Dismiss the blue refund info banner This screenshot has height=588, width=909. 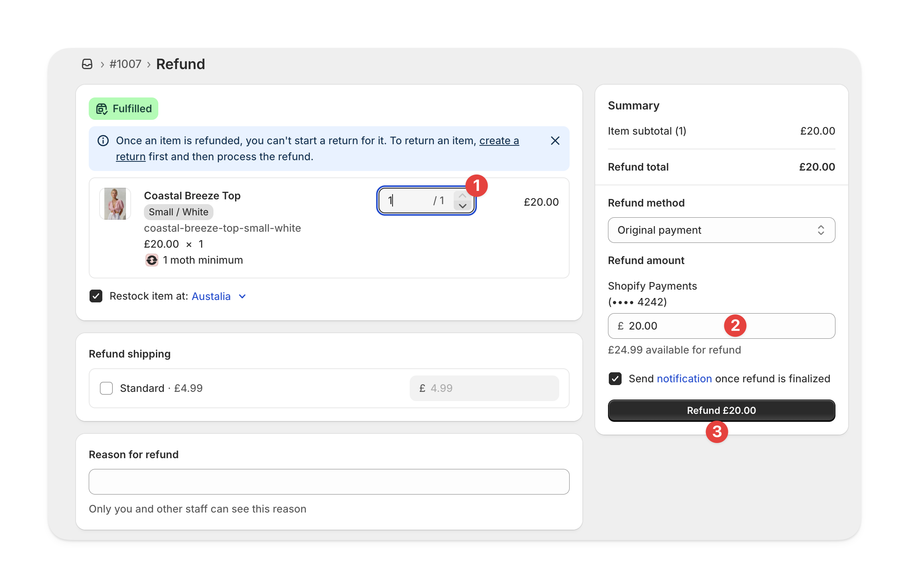pyautogui.click(x=555, y=141)
